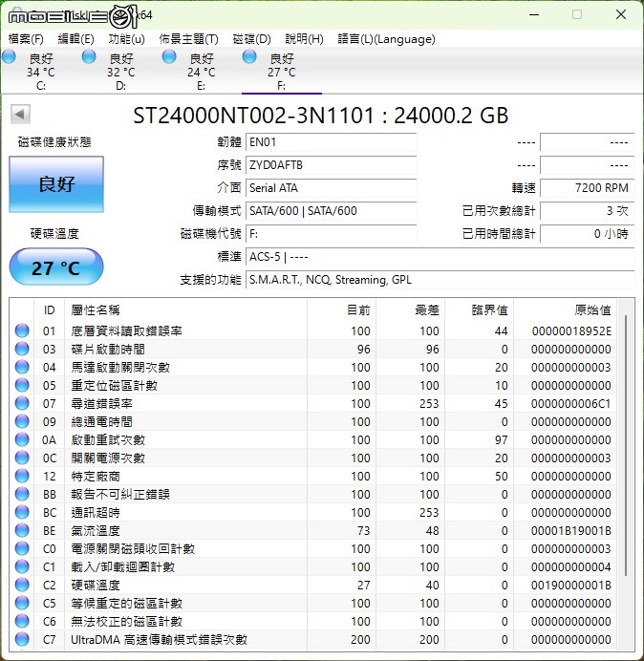644x661 pixels.
Task: Open the 佈景主題(T) menu
Action: [188, 39]
